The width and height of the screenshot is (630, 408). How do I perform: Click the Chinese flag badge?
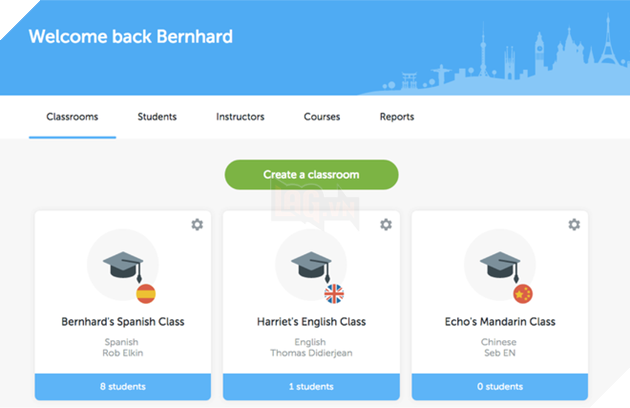tap(522, 293)
